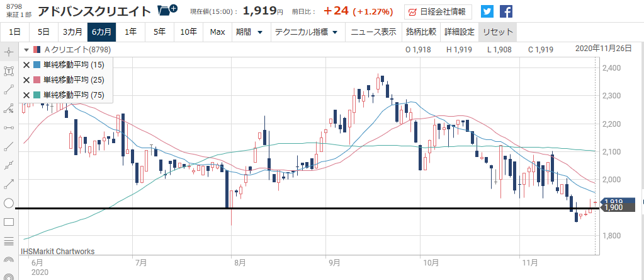This screenshot has height=280, width=644.
Task: Click the H 1,919 high value
Action: pos(459,50)
